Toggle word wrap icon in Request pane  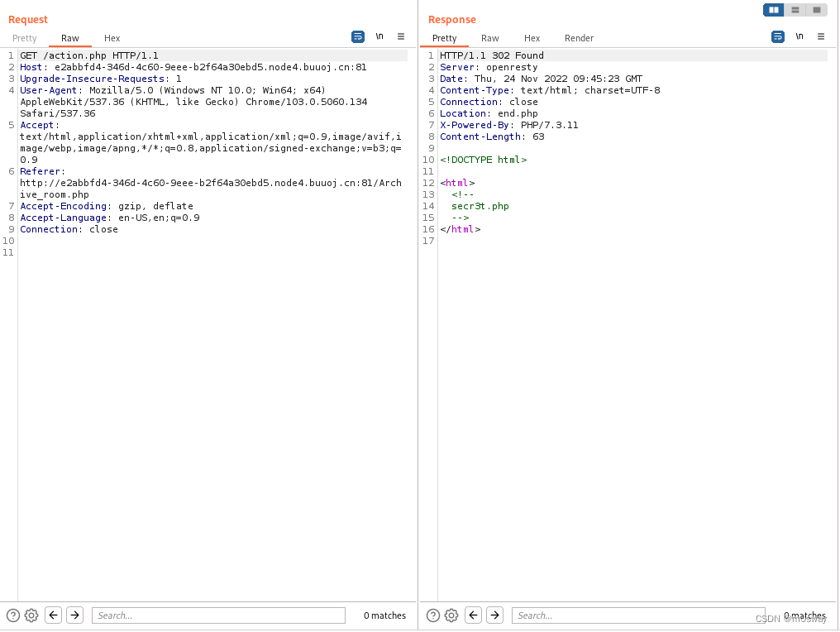(358, 36)
